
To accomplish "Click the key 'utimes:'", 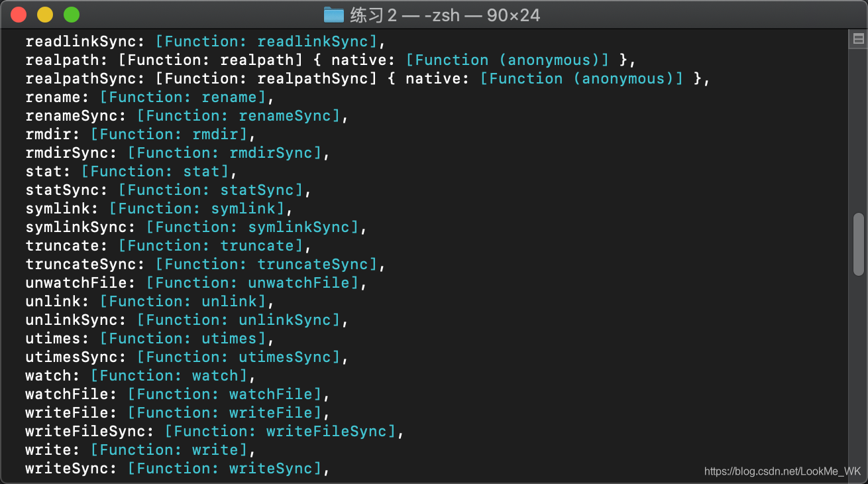I will pos(58,339).
